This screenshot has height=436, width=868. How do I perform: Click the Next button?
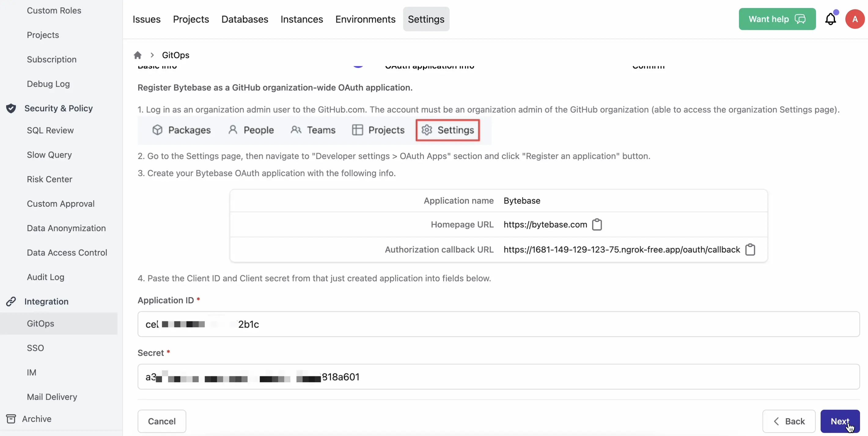(840, 421)
